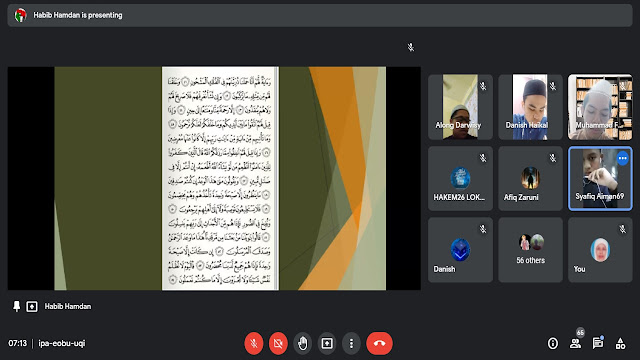This screenshot has height=360, width=640.
Task: Click HAKEM26 round avatar image
Action: 460,178
